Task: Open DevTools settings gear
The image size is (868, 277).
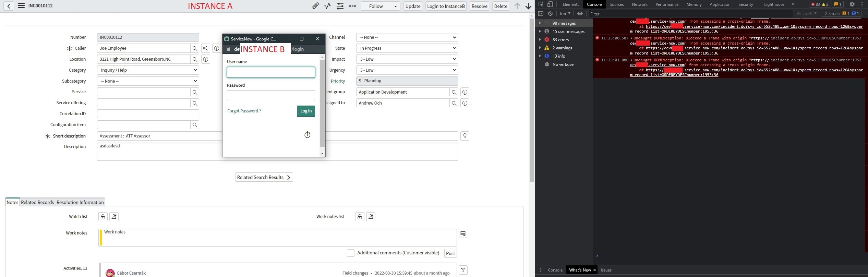Action: (852, 4)
